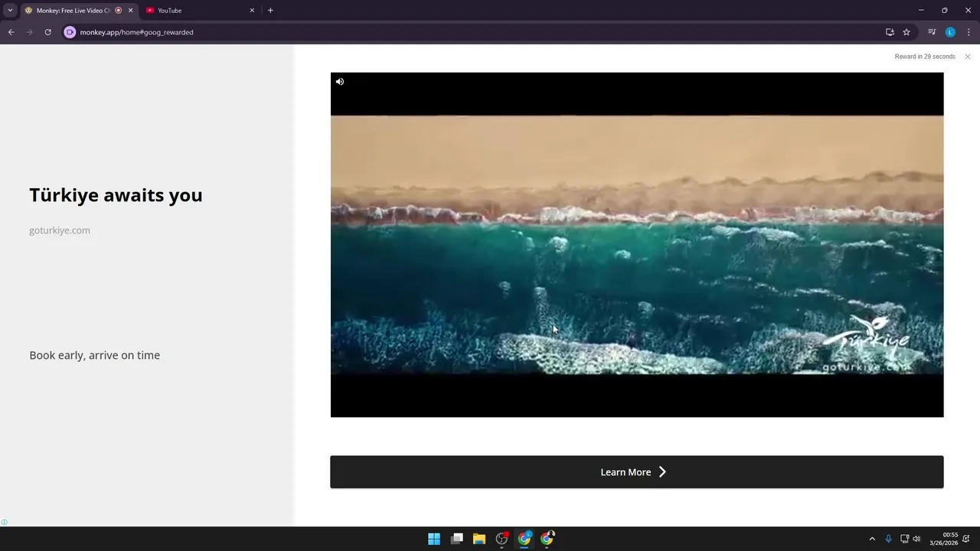This screenshot has width=980, height=551.
Task: Open network settings from the tray
Action: click(904, 539)
